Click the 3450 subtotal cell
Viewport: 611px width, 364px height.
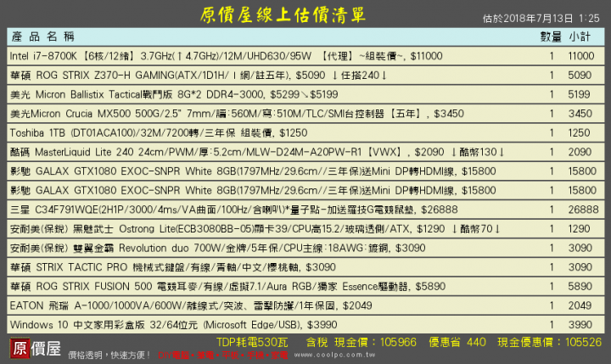[x=580, y=114]
